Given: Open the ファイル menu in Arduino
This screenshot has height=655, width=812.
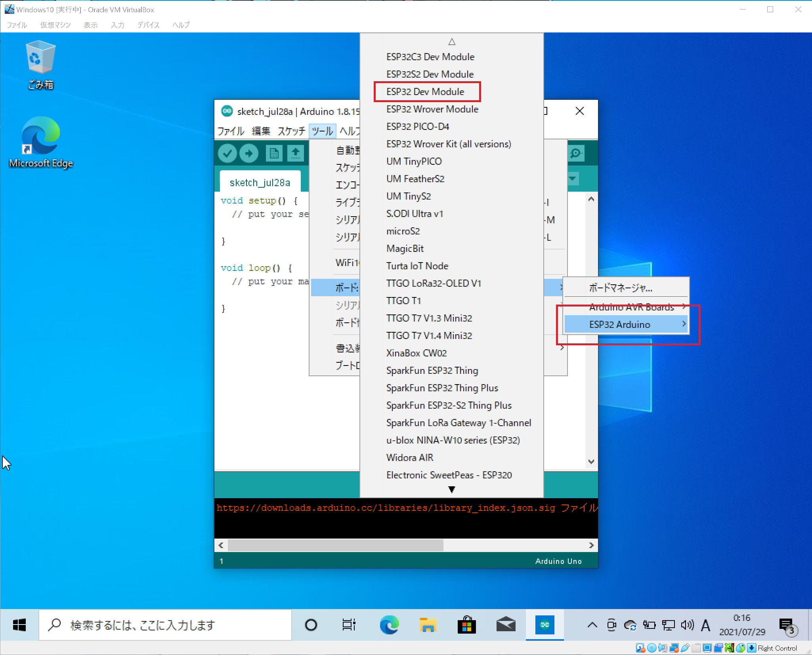Looking at the screenshot, I should click(x=231, y=131).
